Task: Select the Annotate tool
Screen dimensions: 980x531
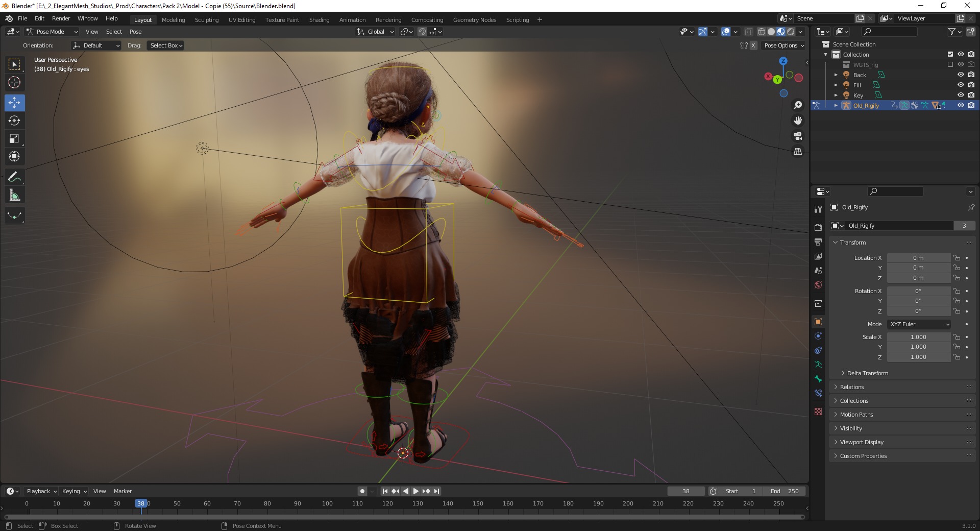Action: (x=14, y=177)
